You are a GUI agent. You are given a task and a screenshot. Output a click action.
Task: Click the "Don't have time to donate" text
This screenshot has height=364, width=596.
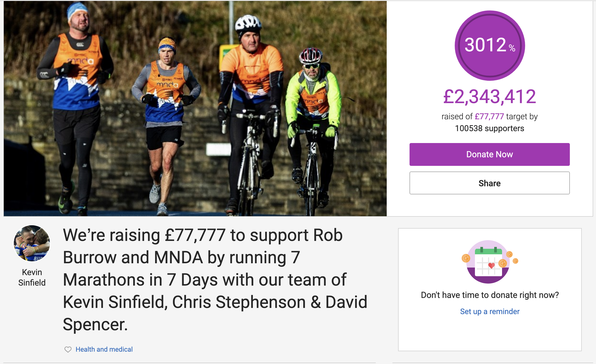tap(489, 295)
